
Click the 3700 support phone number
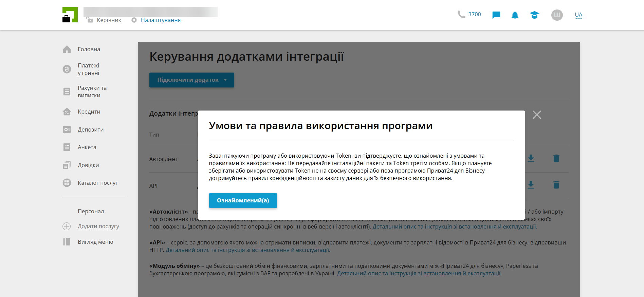tap(475, 14)
